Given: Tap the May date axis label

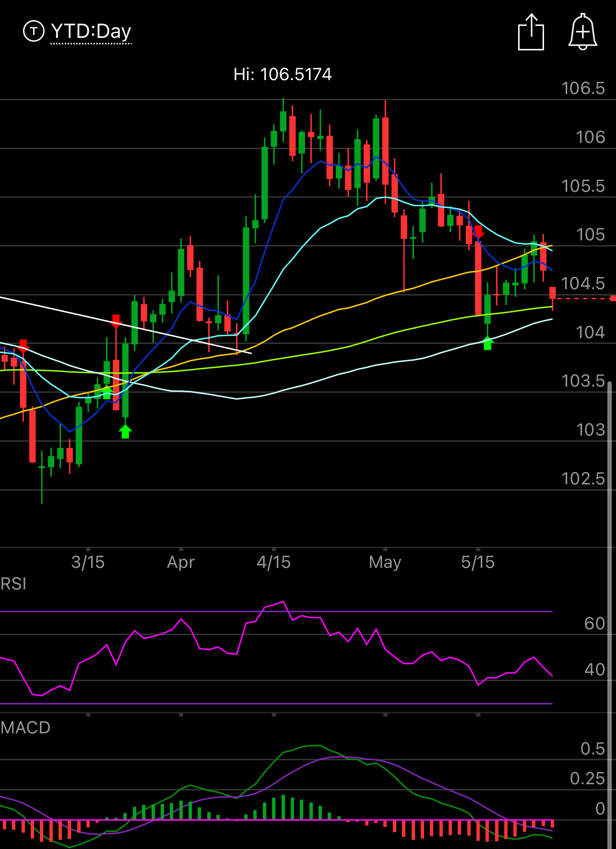Looking at the screenshot, I should [x=385, y=562].
